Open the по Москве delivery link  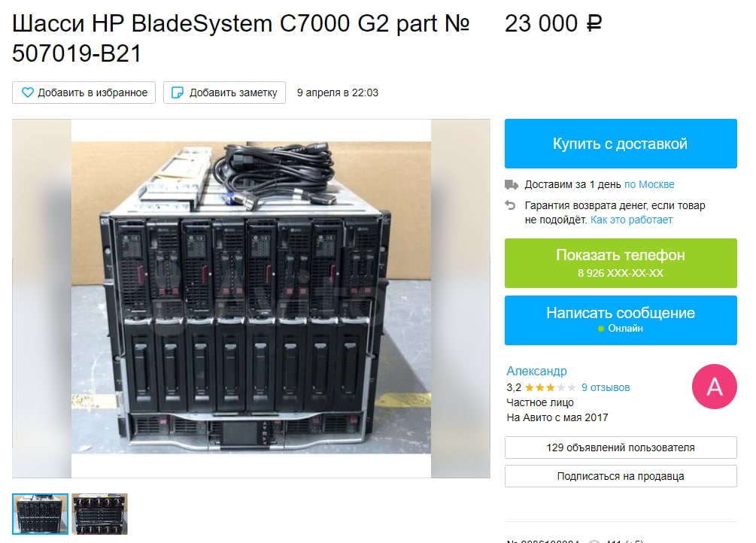649,184
